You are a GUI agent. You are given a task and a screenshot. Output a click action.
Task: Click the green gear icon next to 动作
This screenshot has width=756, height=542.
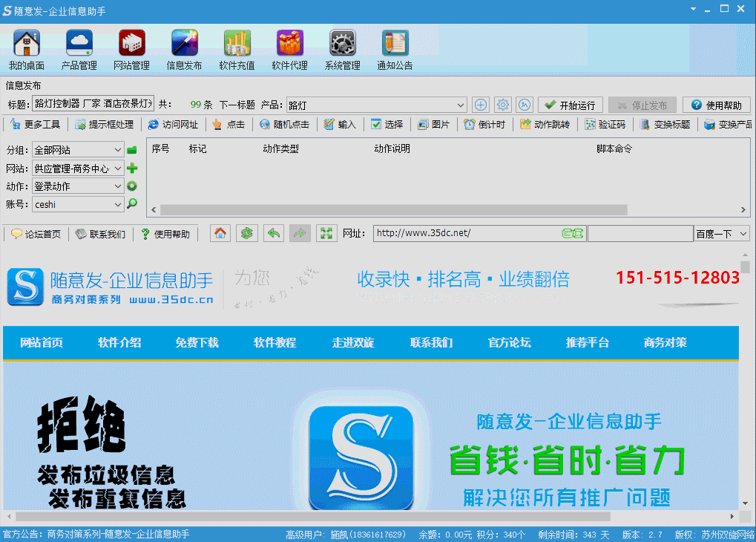point(131,186)
